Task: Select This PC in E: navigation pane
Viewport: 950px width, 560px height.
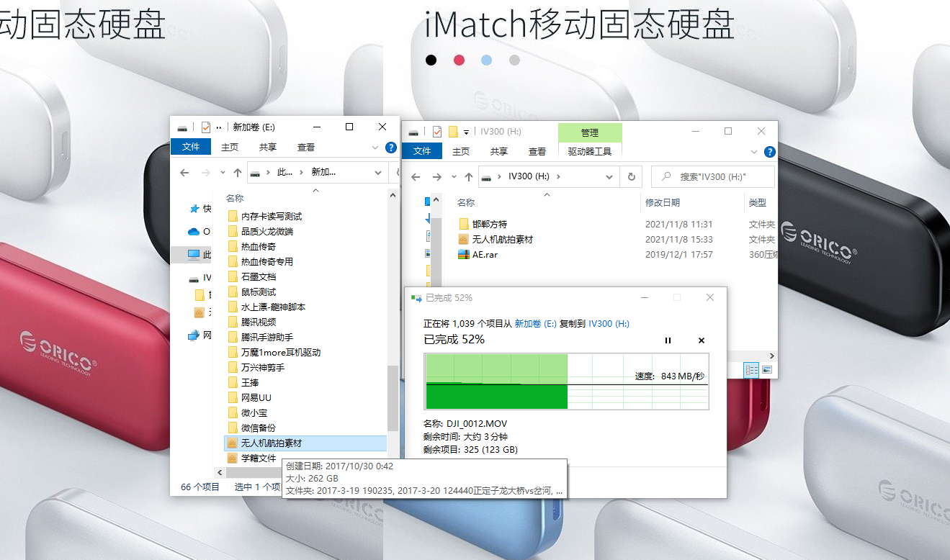Action: [193, 255]
